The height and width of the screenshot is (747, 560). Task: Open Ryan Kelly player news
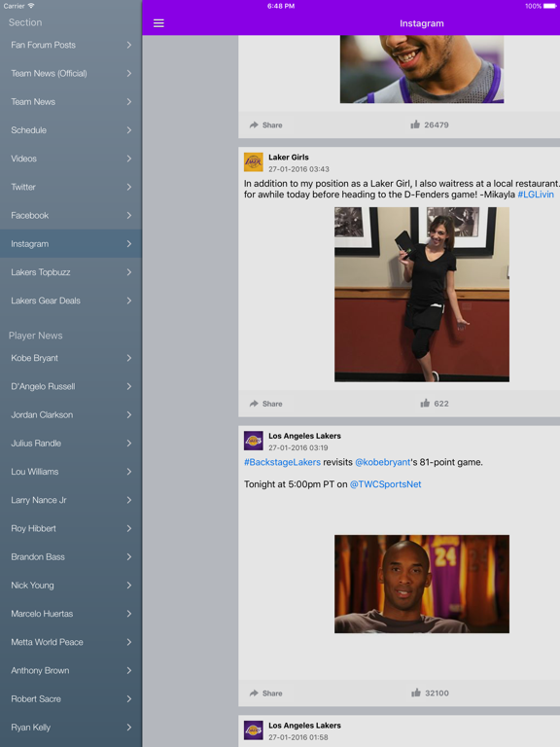point(71,728)
